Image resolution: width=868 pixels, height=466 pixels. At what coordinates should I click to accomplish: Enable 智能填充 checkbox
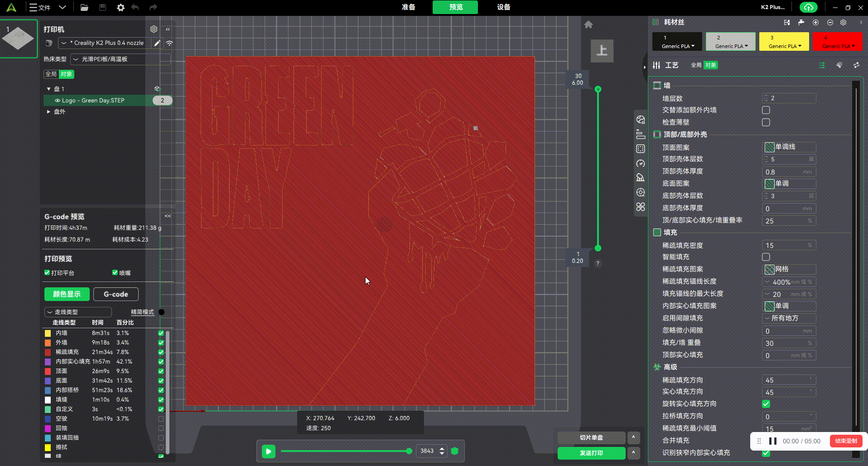pyautogui.click(x=766, y=257)
